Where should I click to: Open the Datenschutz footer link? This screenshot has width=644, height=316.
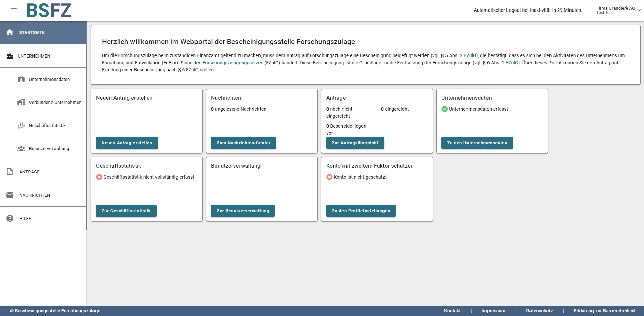tap(539, 311)
